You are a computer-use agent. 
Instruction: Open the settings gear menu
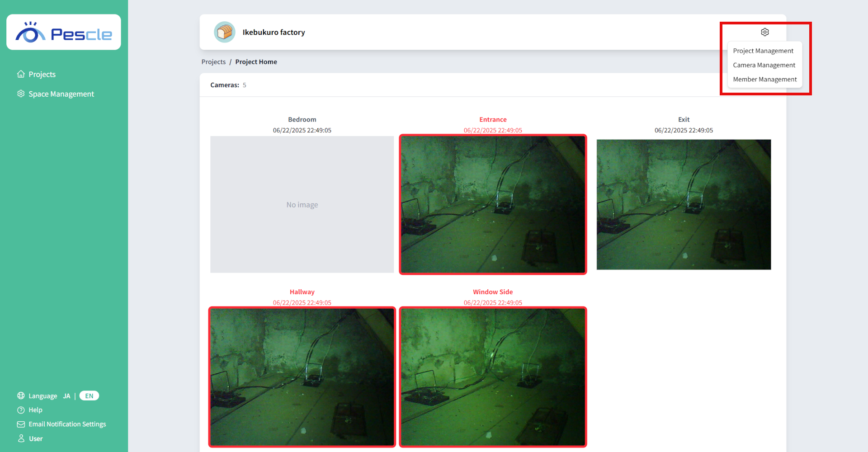[764, 32]
